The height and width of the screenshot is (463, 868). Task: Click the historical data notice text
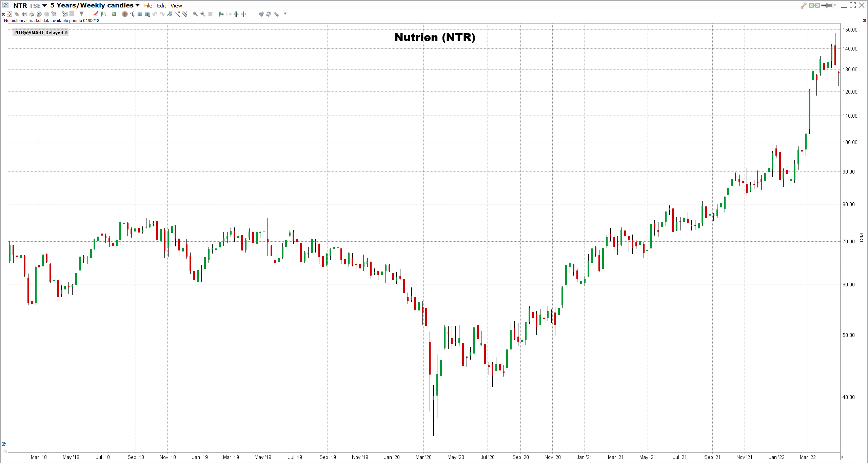(x=52, y=21)
